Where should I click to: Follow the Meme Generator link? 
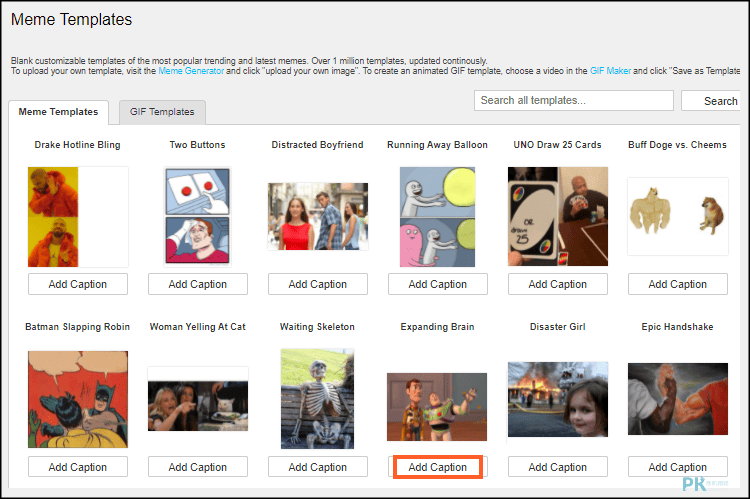pos(191,71)
